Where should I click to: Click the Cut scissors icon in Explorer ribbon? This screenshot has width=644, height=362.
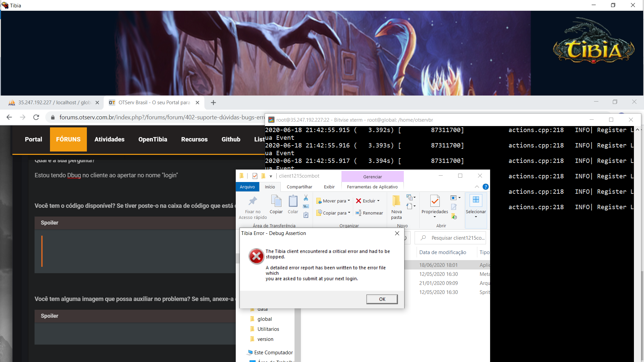[306, 198]
